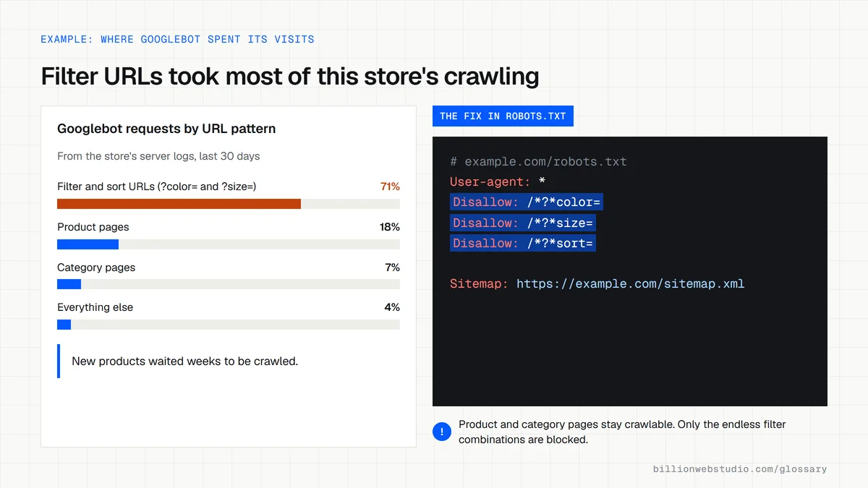Click the '# example.com/robots.txt' comment
The image size is (868, 488).
coord(538,162)
